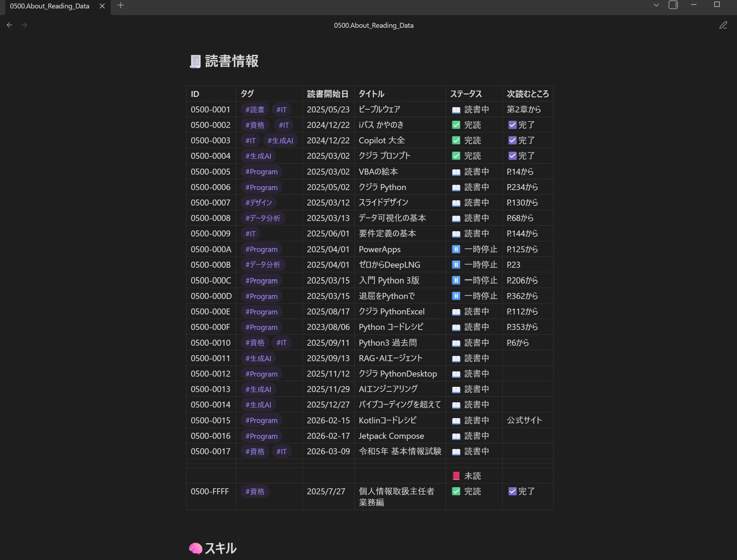The image size is (737, 560).
Task: Click the open book icon for ピープルウェア
Action: [x=456, y=110]
